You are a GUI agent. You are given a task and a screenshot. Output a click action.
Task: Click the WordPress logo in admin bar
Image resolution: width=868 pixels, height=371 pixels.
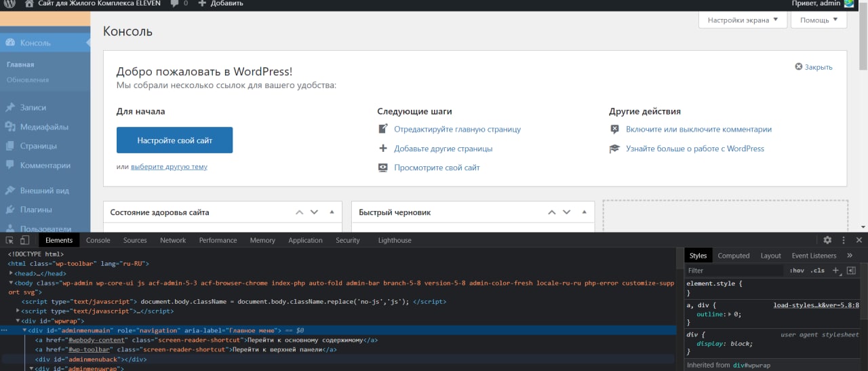tap(10, 3)
